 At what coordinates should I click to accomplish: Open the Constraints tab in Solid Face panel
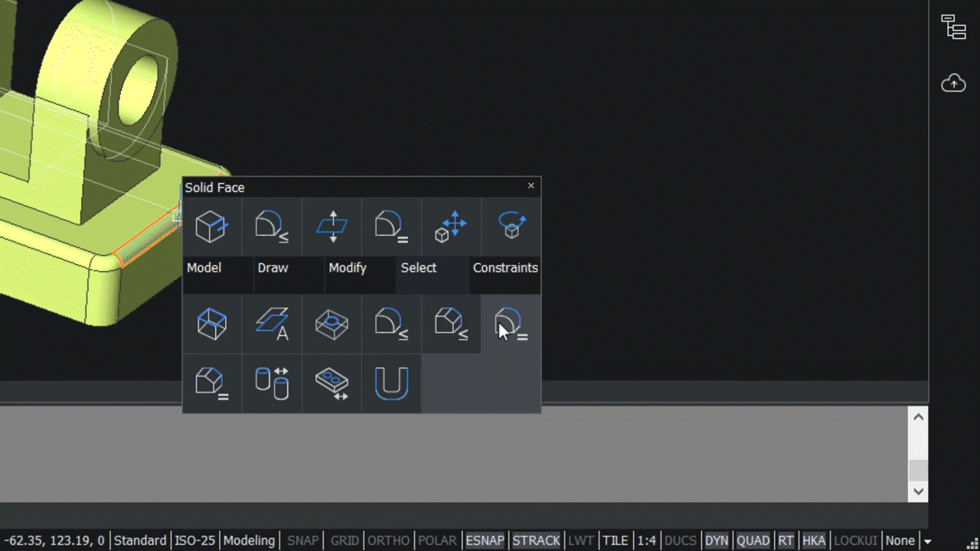505,268
